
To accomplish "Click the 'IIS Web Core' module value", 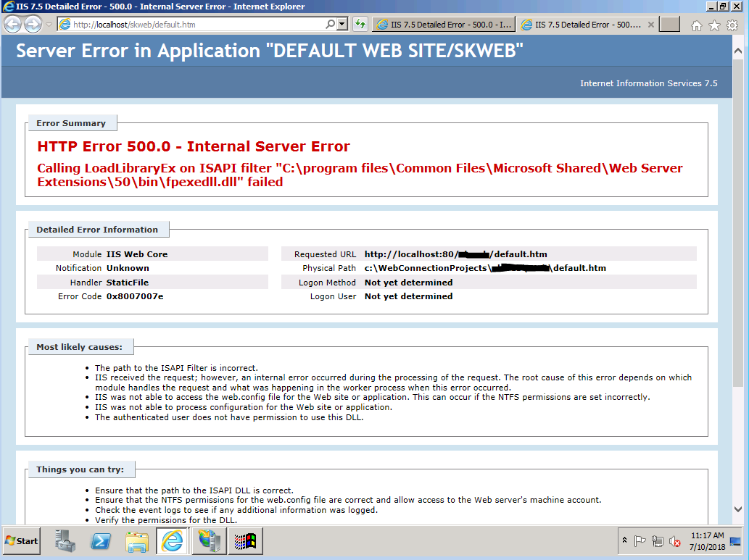I will 136,254.
